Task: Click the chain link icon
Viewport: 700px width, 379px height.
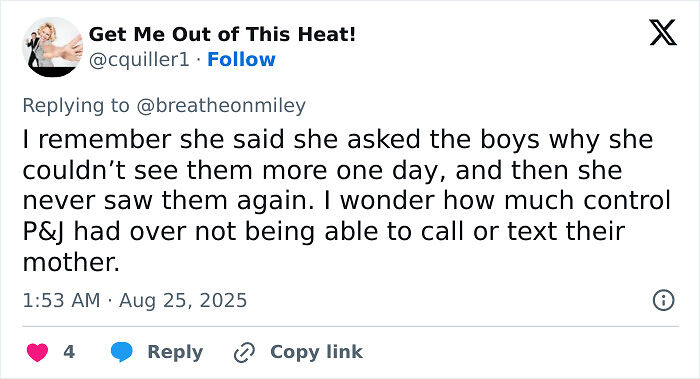Action: click(x=244, y=352)
